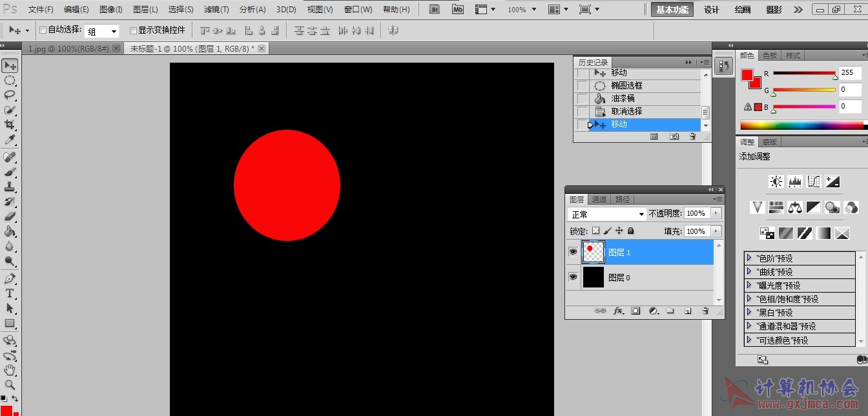
Task: Switch to the 设计 workspace
Action: click(x=712, y=10)
